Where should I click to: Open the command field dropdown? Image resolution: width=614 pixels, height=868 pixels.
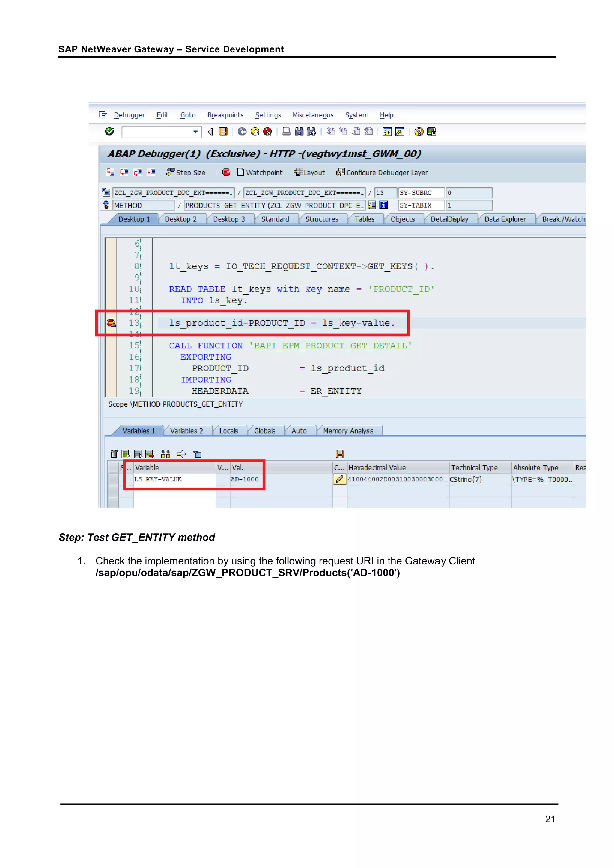pyautogui.click(x=195, y=132)
